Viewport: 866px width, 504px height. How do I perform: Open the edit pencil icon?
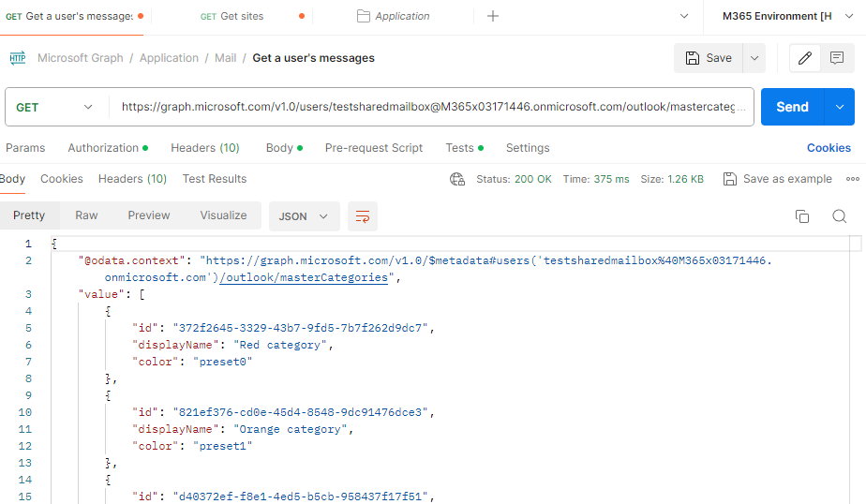click(805, 58)
